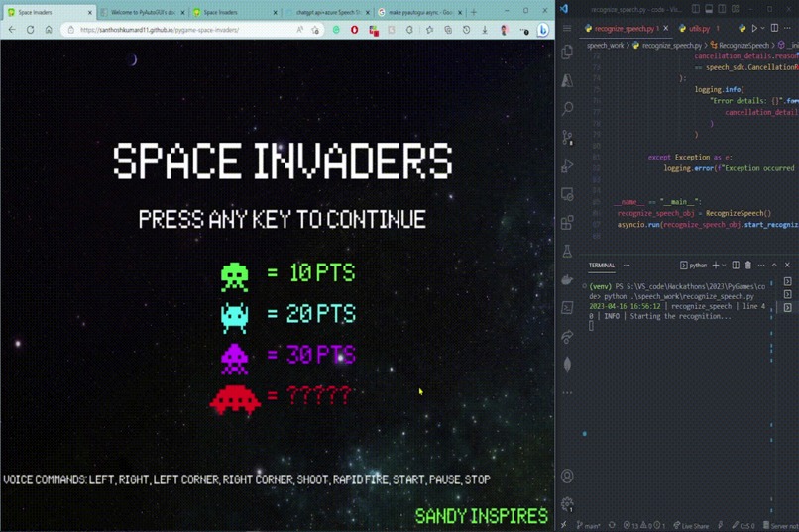Image resolution: width=799 pixels, height=532 pixels.
Task: Split the terminal pane
Action: (736, 266)
